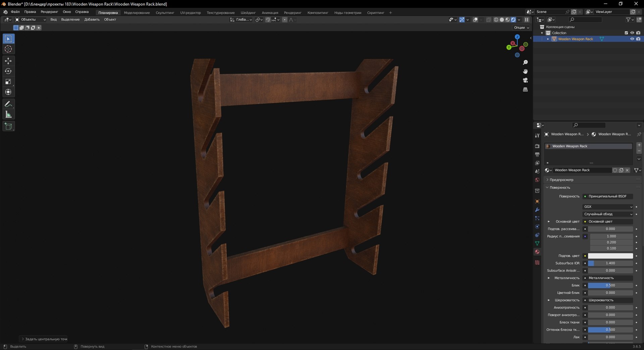Switch to the Моделирование workspace tab
The height and width of the screenshot is (350, 644).
click(x=137, y=13)
